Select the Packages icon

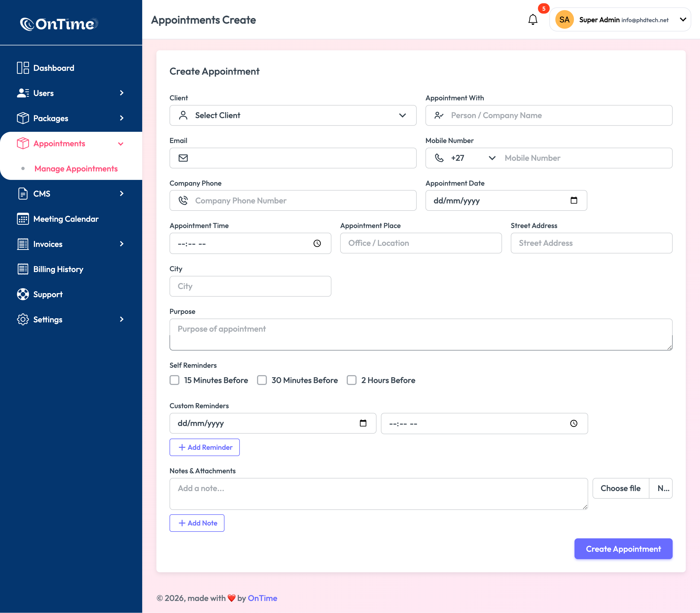click(23, 118)
